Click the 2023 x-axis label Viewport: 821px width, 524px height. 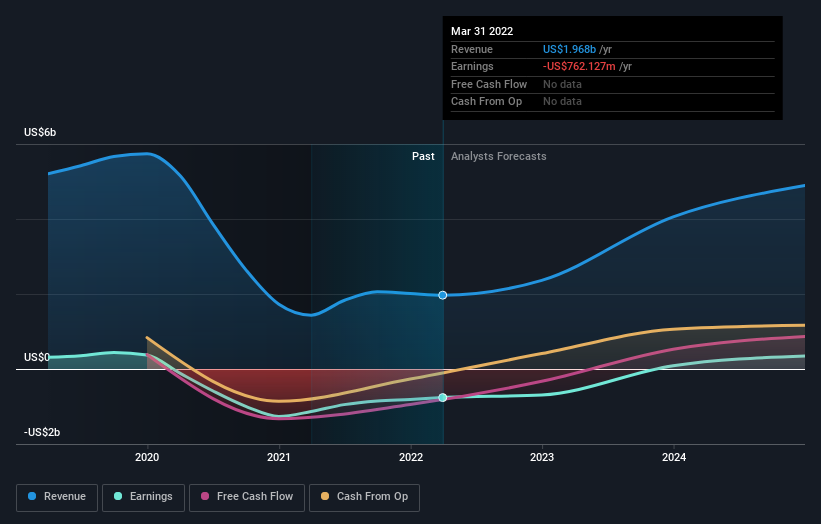(x=542, y=457)
